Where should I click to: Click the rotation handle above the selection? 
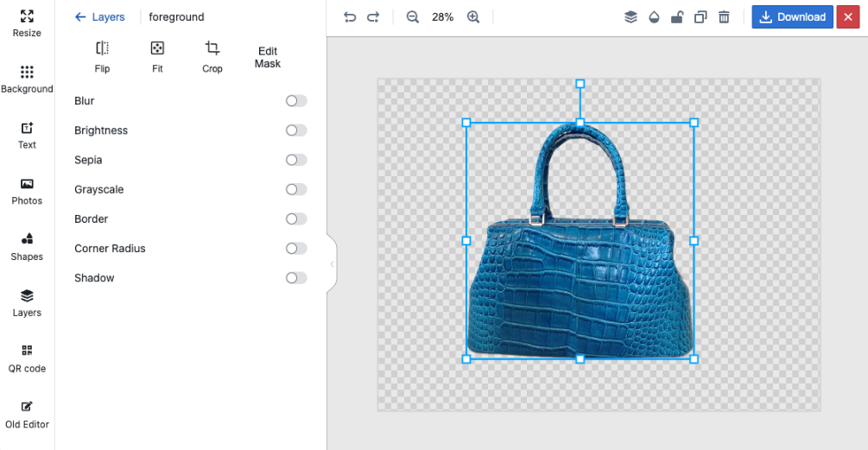point(580,84)
